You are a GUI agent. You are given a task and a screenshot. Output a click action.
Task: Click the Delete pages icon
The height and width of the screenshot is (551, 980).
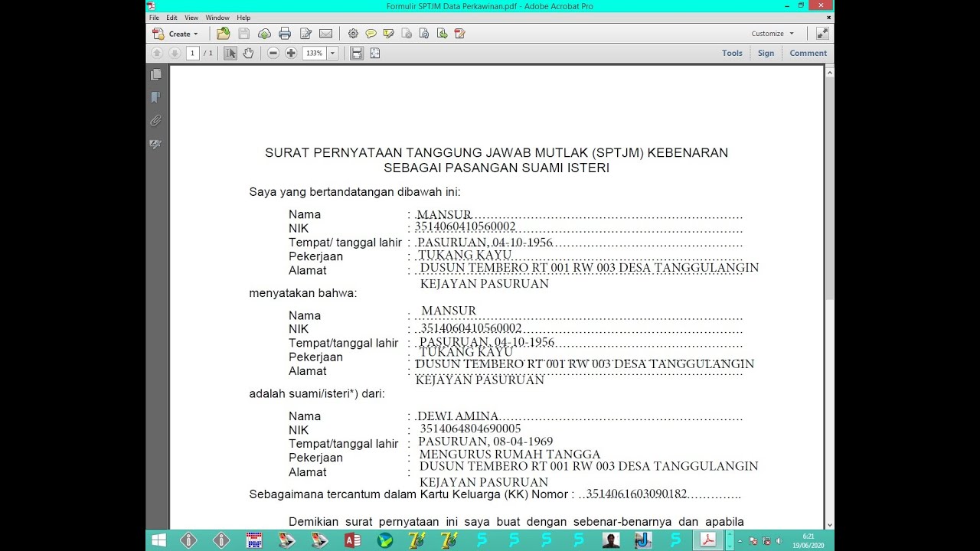tap(407, 33)
